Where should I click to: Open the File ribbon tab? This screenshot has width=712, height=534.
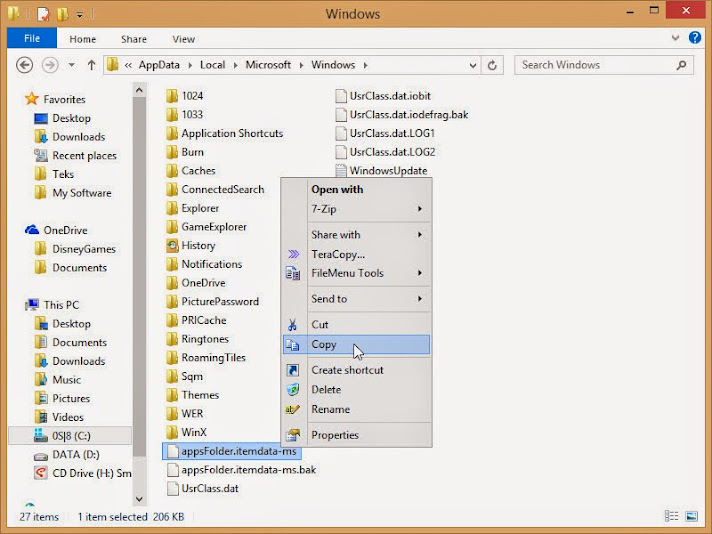32,38
